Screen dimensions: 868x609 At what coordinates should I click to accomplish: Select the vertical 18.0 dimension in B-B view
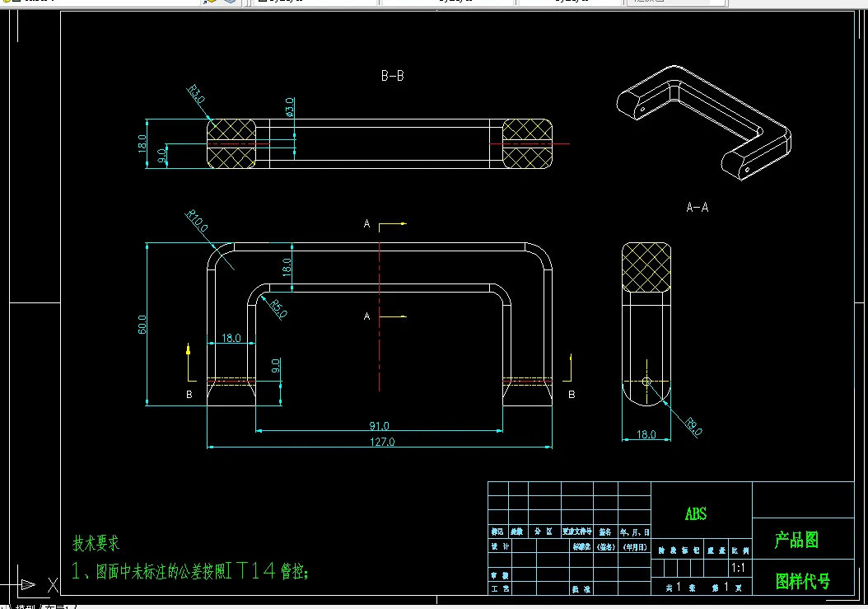point(142,143)
